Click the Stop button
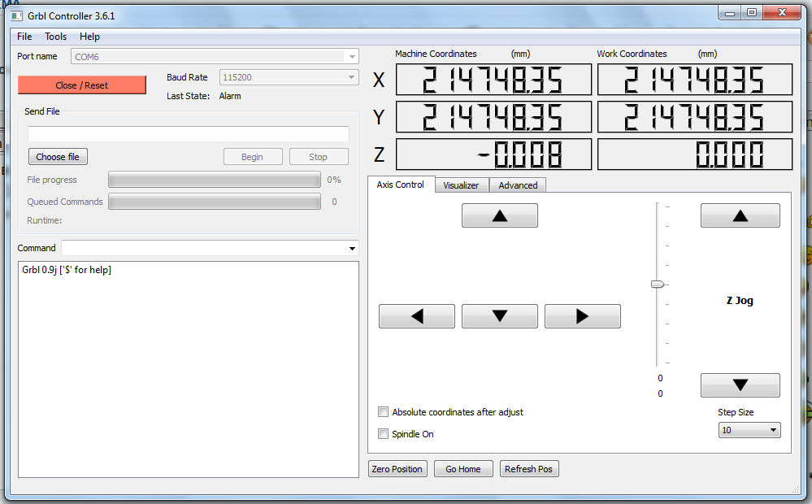 tap(319, 156)
